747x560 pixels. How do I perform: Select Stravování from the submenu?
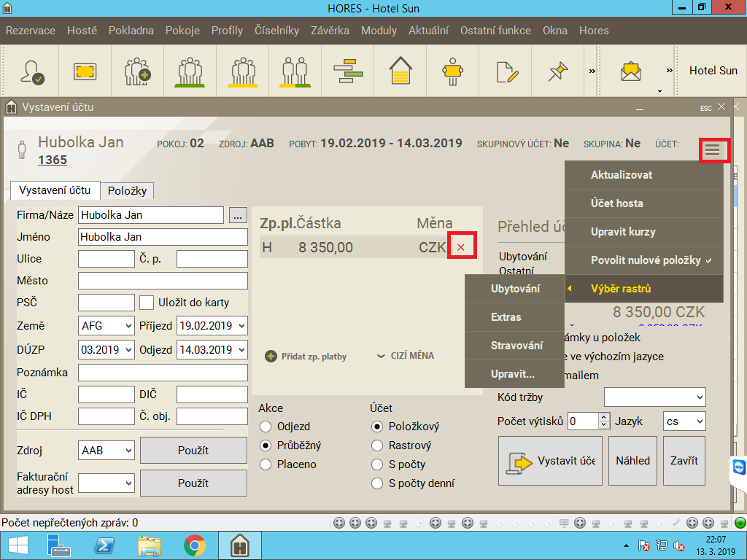coord(516,346)
